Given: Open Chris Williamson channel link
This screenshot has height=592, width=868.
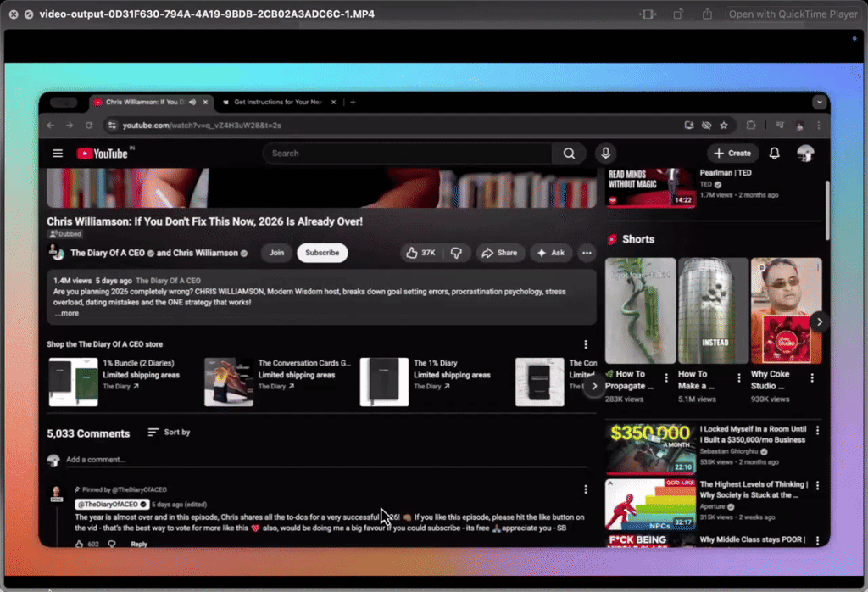Looking at the screenshot, I should coord(205,253).
